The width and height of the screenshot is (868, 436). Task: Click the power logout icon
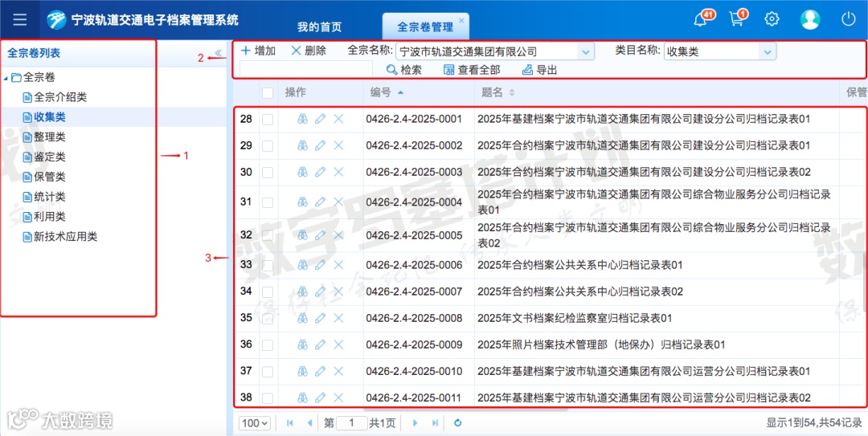coord(849,19)
